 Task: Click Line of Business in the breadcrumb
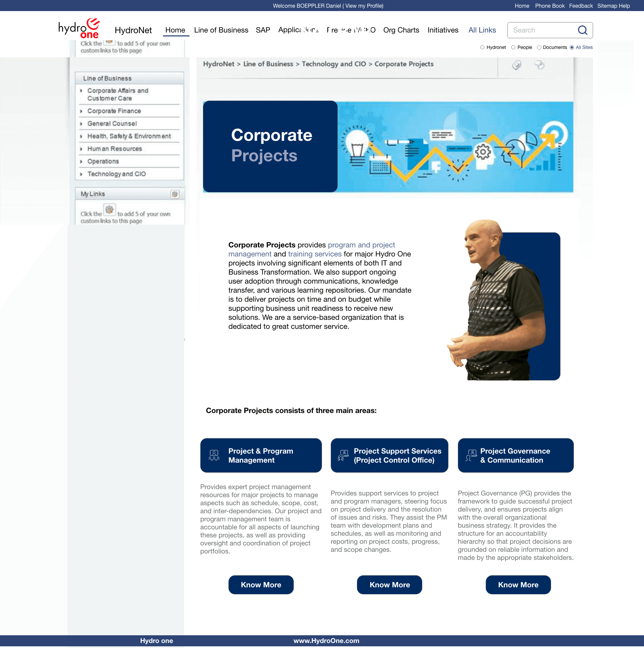coord(268,64)
